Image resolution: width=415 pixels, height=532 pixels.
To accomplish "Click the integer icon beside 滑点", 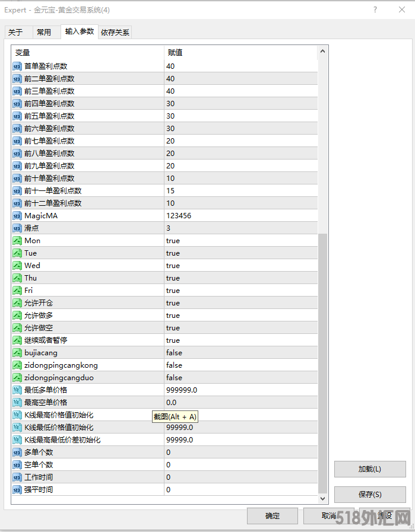I will point(17,228).
